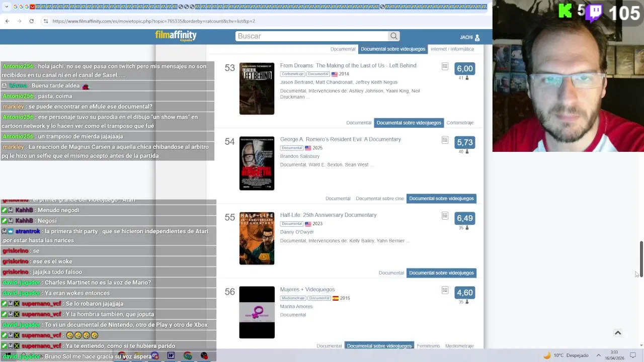The image size is (644, 362).
Task: Click the 6,49 rating box
Action: tap(464, 218)
